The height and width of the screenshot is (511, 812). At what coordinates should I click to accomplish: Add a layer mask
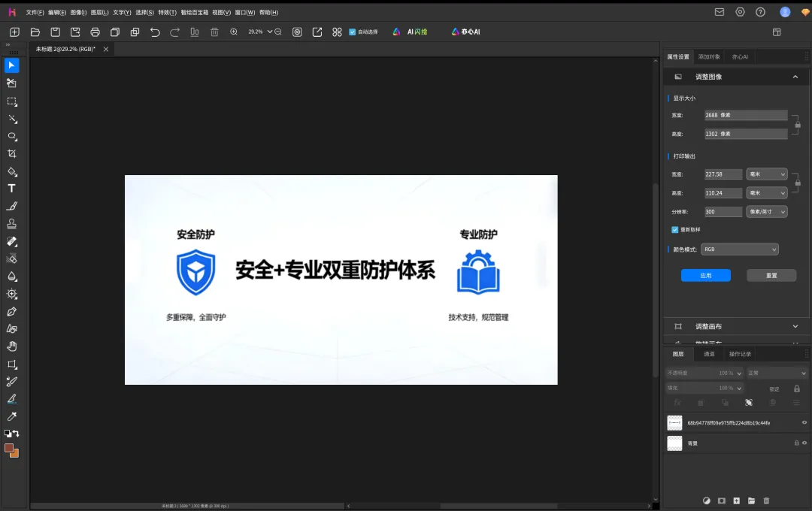tap(721, 500)
